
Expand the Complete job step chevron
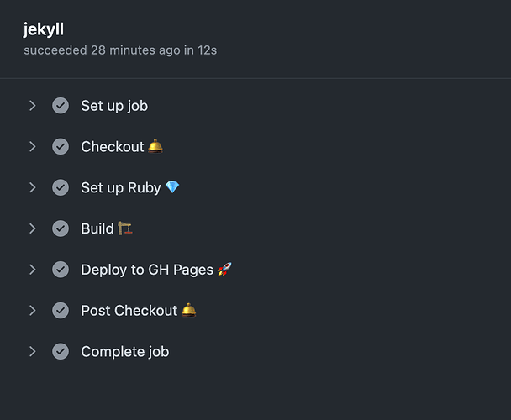32,351
